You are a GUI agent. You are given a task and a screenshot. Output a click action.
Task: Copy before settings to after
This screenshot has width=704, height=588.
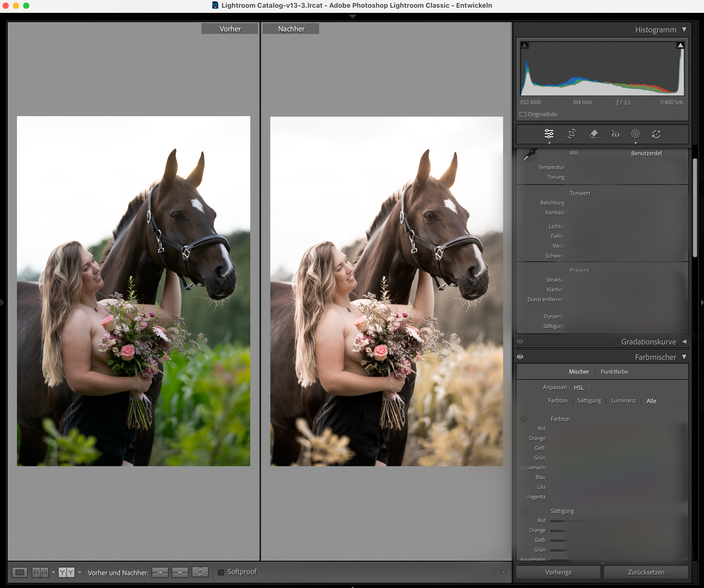click(160, 572)
